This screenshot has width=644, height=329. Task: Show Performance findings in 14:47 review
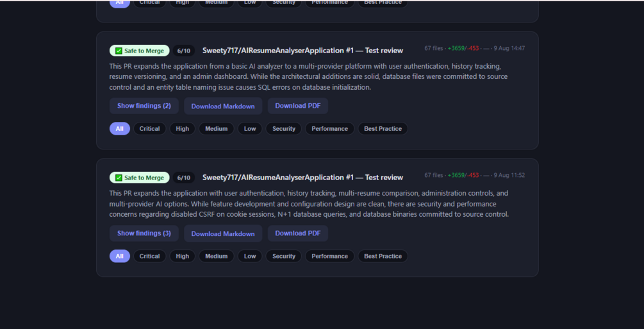click(329, 129)
